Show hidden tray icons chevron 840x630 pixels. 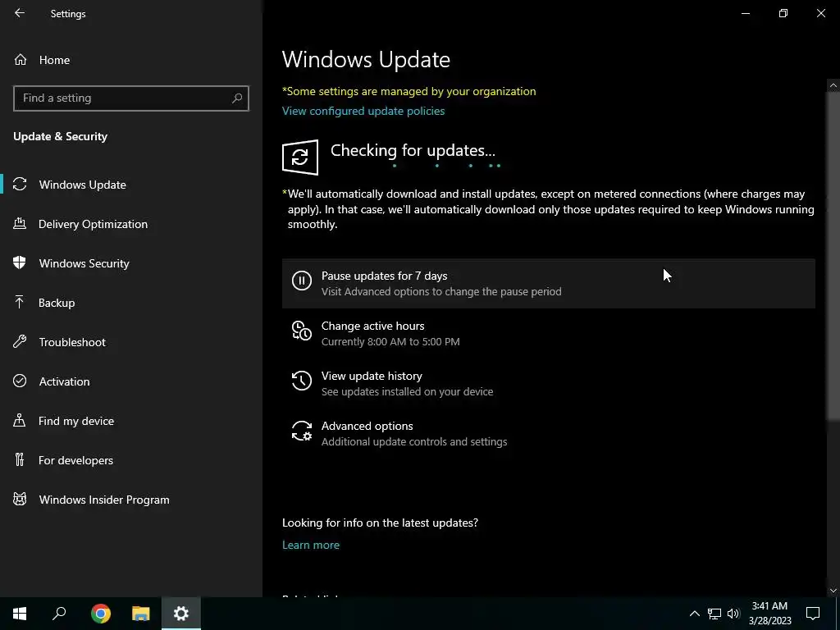pos(694,614)
